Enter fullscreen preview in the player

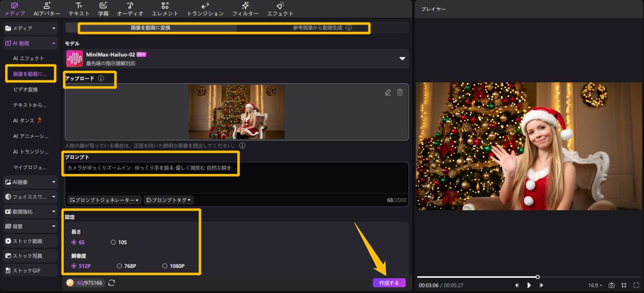(x=636, y=285)
